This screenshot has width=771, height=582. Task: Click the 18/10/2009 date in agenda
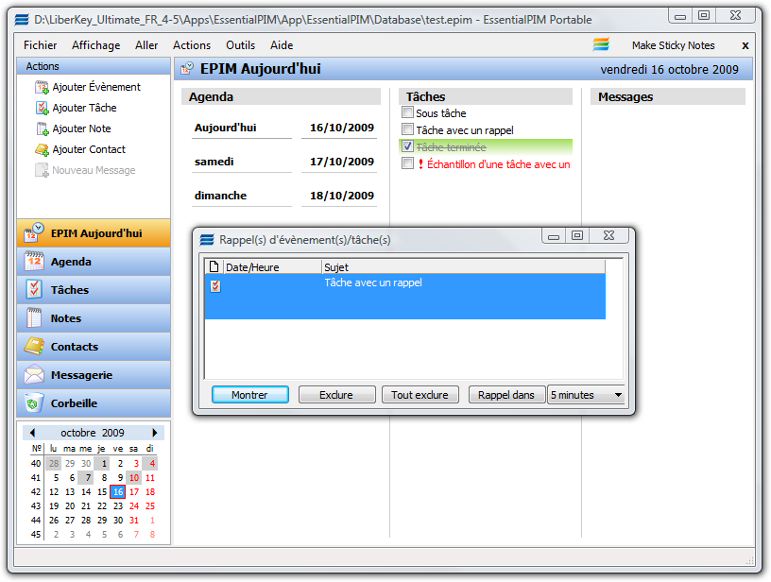coord(342,196)
